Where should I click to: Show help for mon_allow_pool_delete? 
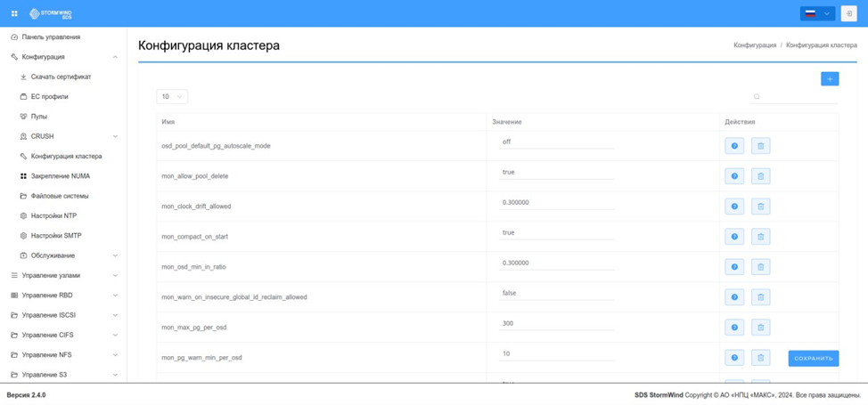point(734,176)
